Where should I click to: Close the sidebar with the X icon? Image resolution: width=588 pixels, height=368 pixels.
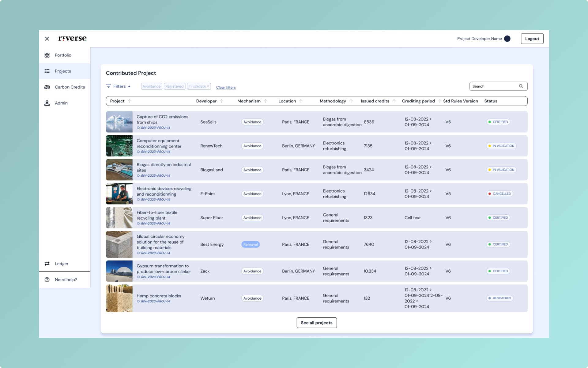47,39
